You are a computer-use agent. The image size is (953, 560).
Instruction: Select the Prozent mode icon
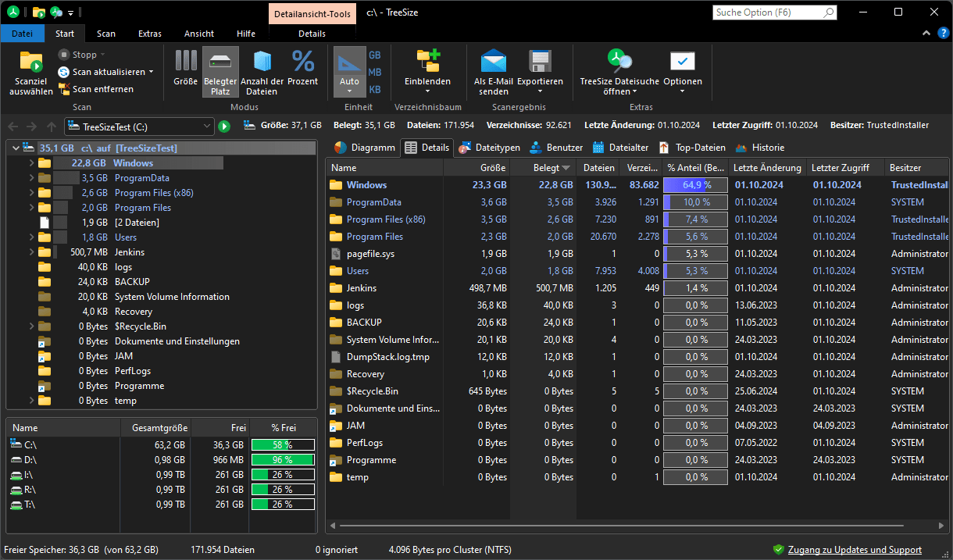303,62
